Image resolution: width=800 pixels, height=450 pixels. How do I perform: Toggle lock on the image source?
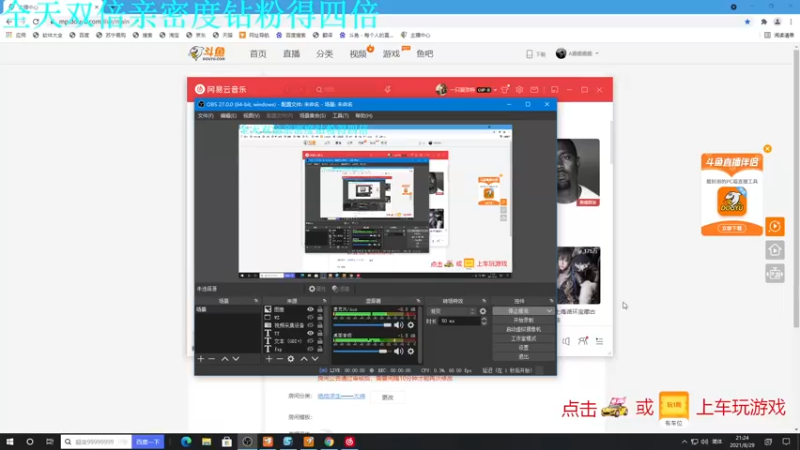(x=320, y=309)
